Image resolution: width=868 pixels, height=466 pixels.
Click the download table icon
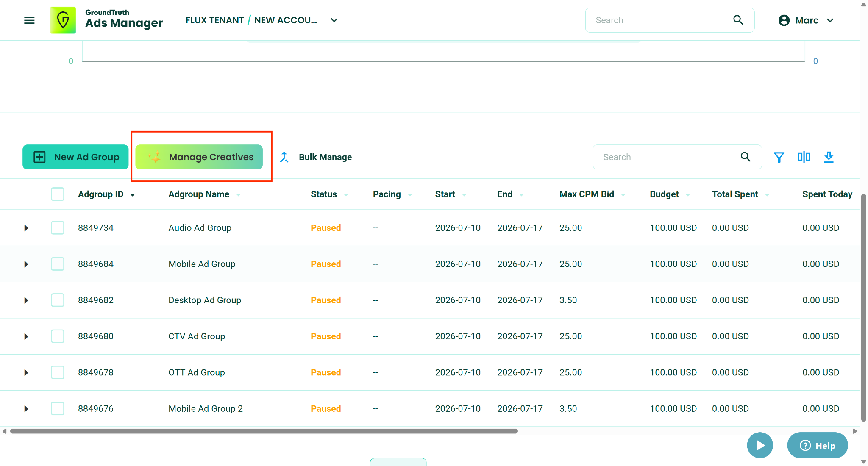[829, 157]
